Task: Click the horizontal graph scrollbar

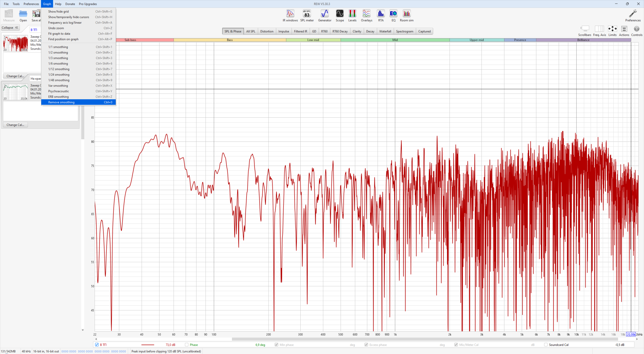Action: tap(425, 339)
